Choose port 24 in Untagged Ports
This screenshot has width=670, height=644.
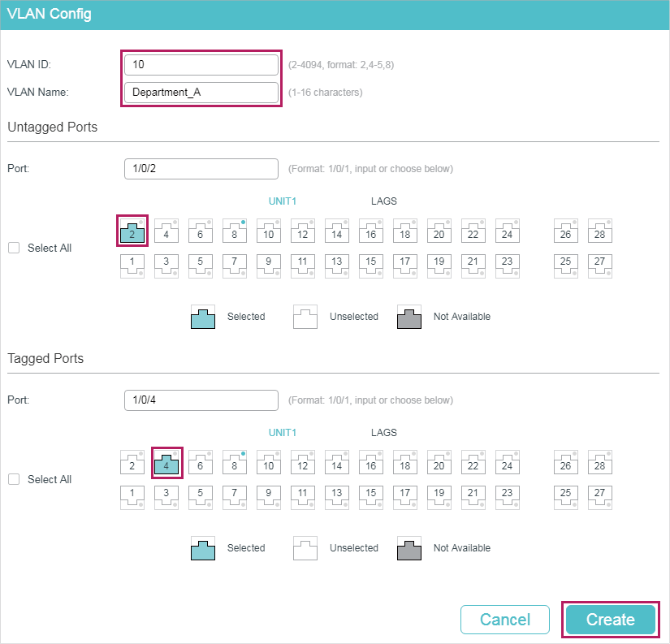tap(508, 231)
